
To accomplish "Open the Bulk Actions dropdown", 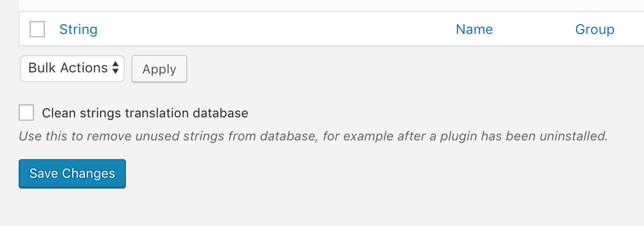I will (x=72, y=69).
